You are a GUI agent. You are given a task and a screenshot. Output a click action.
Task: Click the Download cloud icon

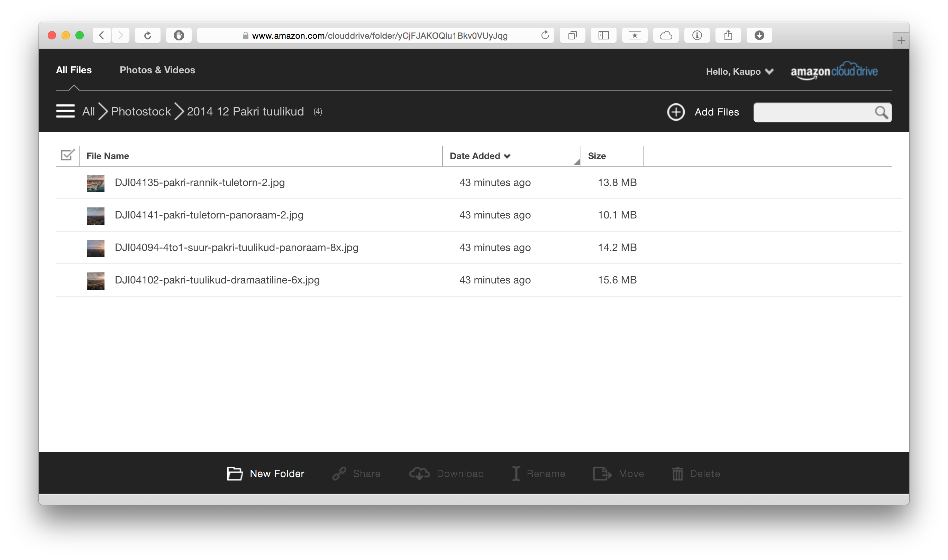(x=419, y=473)
